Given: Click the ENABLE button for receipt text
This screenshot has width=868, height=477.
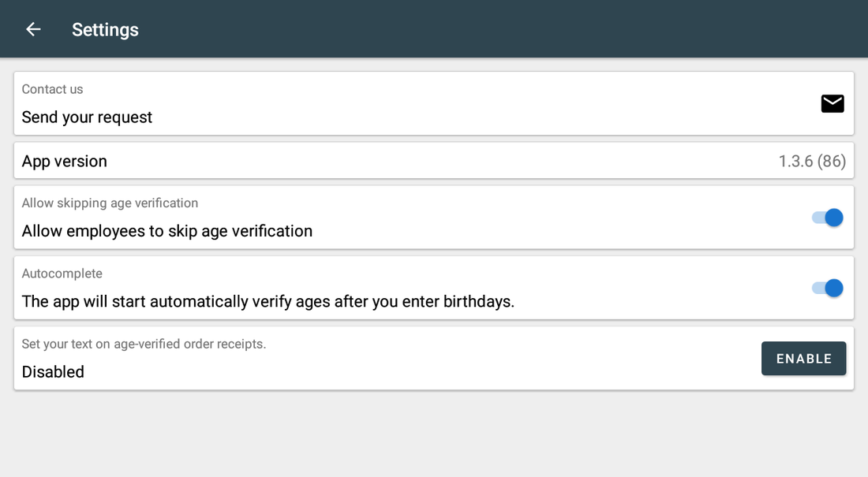Looking at the screenshot, I should pos(804,359).
